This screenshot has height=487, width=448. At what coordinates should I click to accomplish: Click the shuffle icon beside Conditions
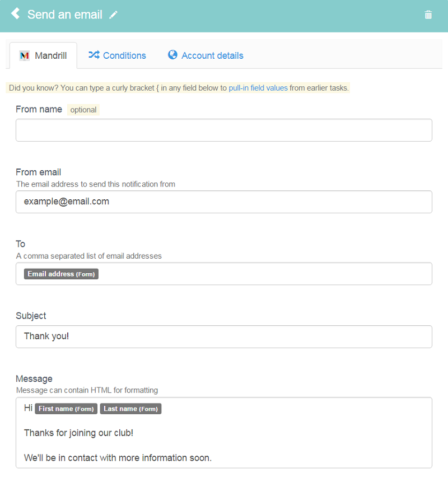[94, 55]
